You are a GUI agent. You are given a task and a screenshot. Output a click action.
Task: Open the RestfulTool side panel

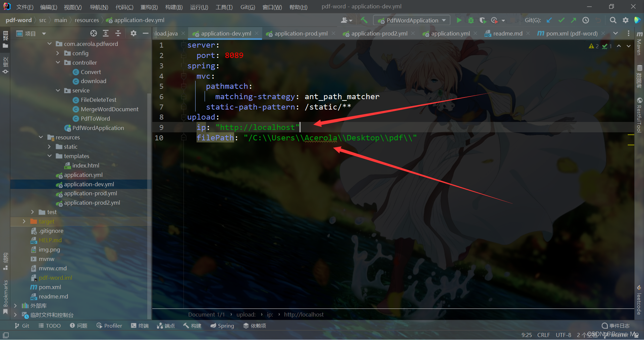639,115
